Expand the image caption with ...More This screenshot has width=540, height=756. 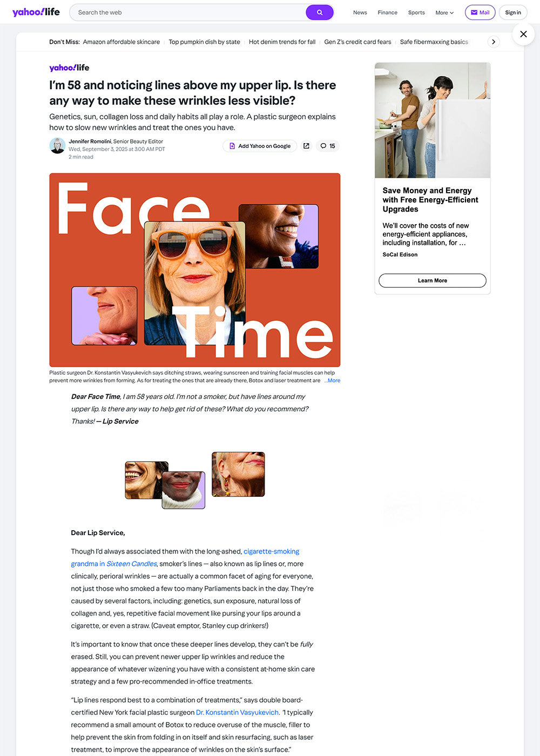[x=333, y=380]
